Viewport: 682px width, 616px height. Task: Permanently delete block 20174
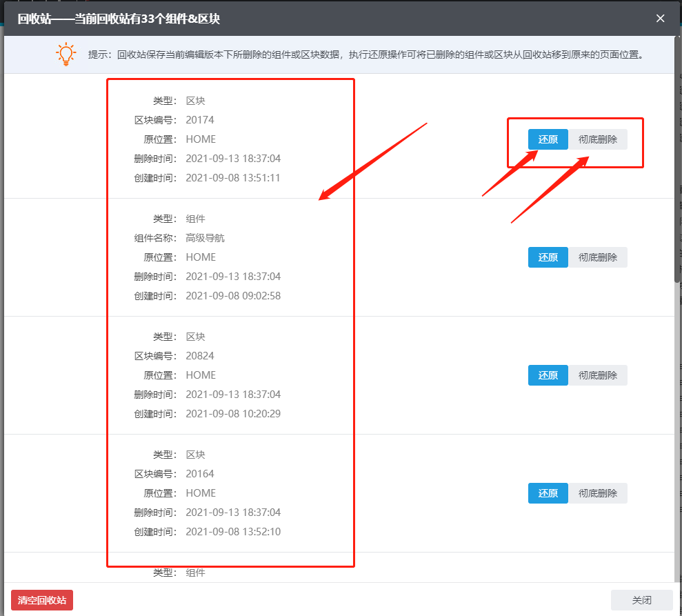[598, 139]
